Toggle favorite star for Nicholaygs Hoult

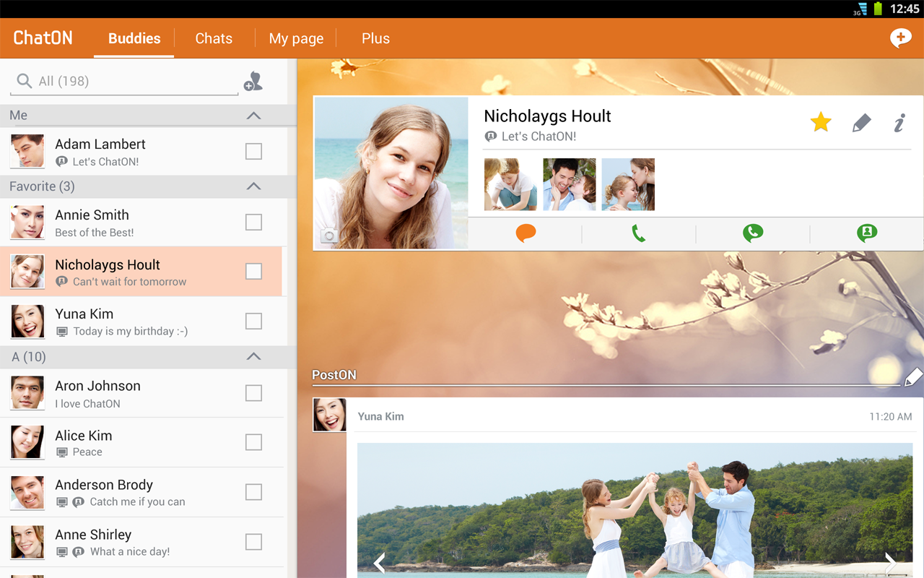pyautogui.click(x=821, y=122)
